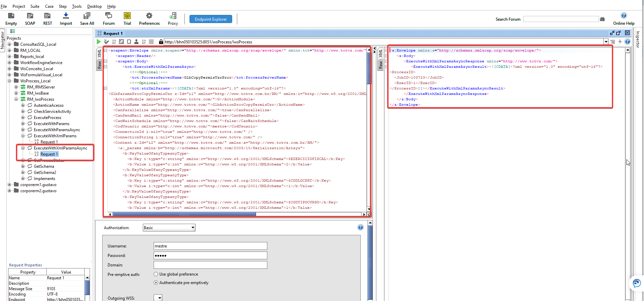Switch response editor to Raw tab
Viewport: 644px width, 301px height.
381,65
